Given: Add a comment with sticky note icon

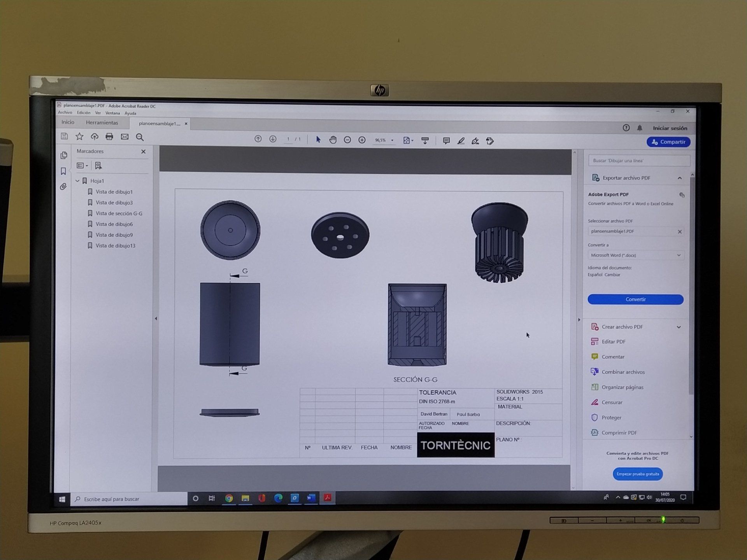Looking at the screenshot, I should click(x=446, y=141).
